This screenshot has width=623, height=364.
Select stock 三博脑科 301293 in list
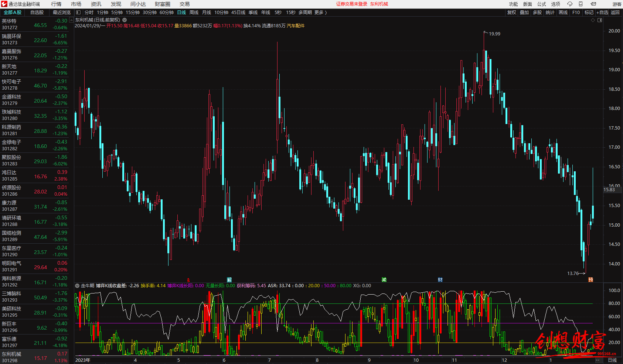click(x=35, y=297)
